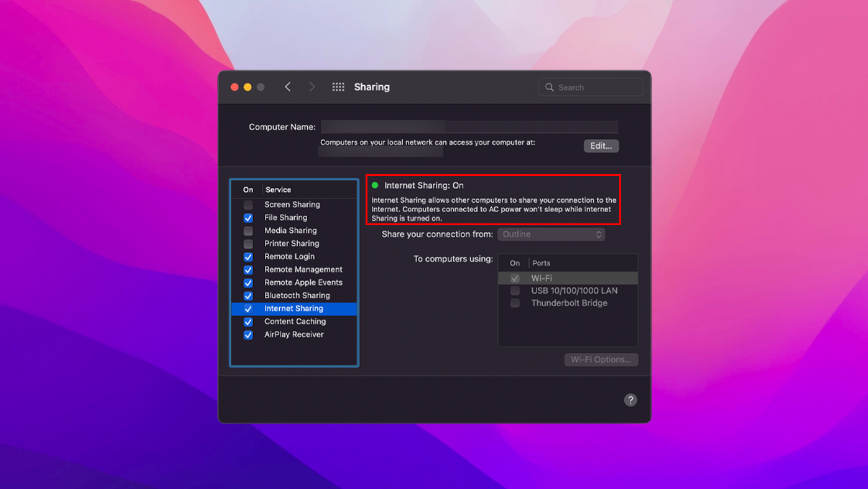Screen dimensions: 868x489
Task: Click into the Search field
Action: click(591, 87)
